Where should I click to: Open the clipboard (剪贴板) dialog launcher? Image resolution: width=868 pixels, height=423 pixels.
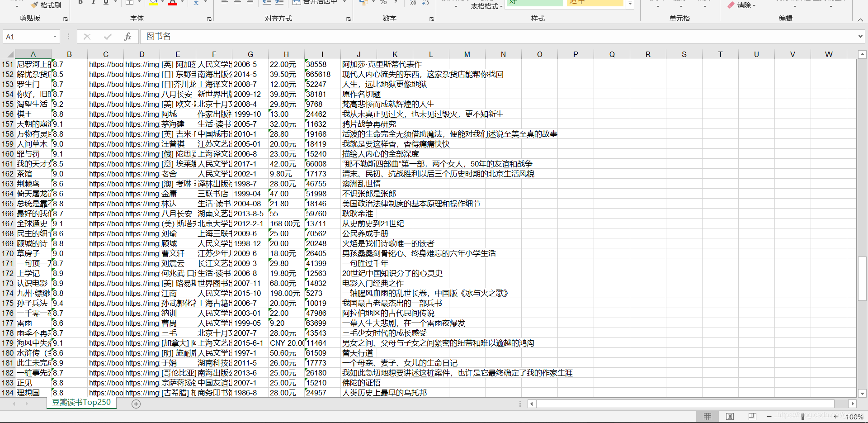coord(66,19)
